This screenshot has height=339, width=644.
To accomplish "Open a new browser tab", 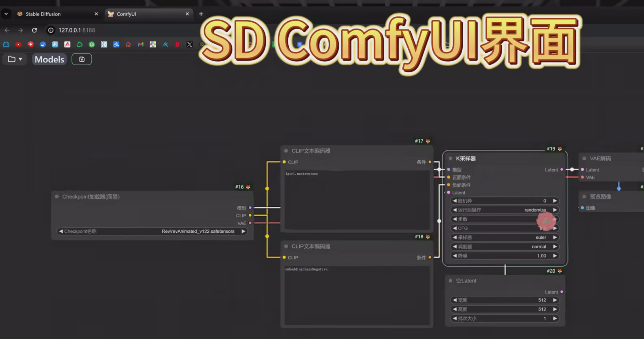I will 201,14.
